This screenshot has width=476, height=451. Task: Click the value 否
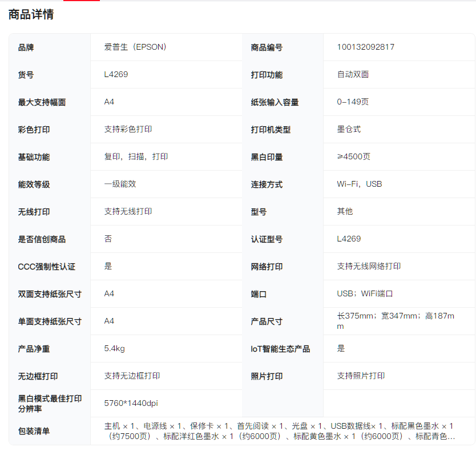pos(108,239)
